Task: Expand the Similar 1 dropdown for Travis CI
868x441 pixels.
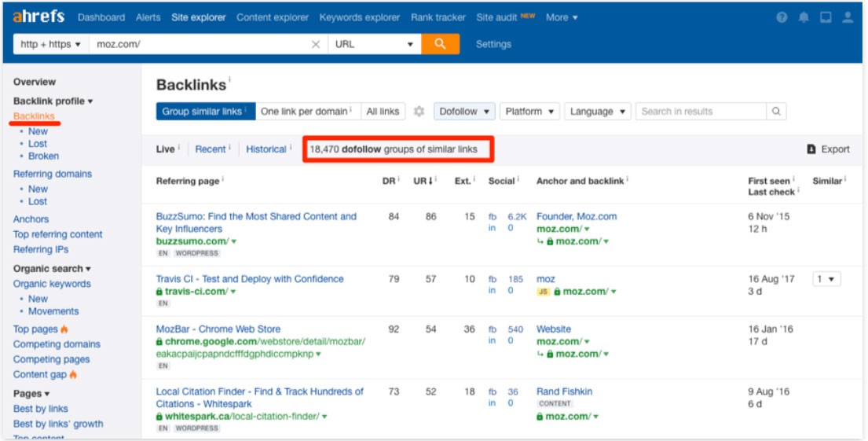Action: (826, 279)
